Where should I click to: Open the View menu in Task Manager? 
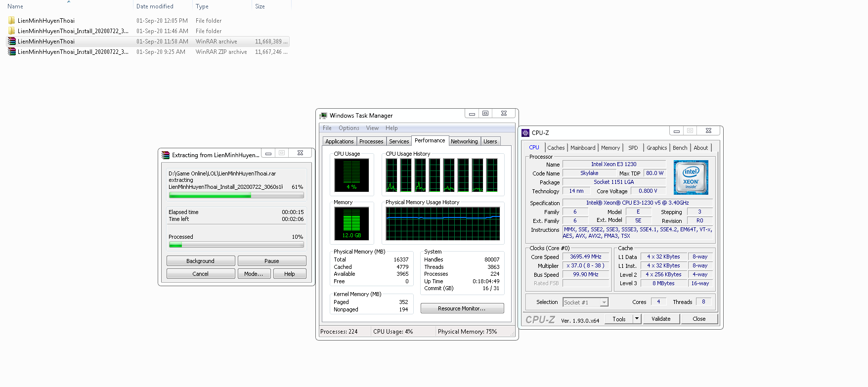coord(372,128)
